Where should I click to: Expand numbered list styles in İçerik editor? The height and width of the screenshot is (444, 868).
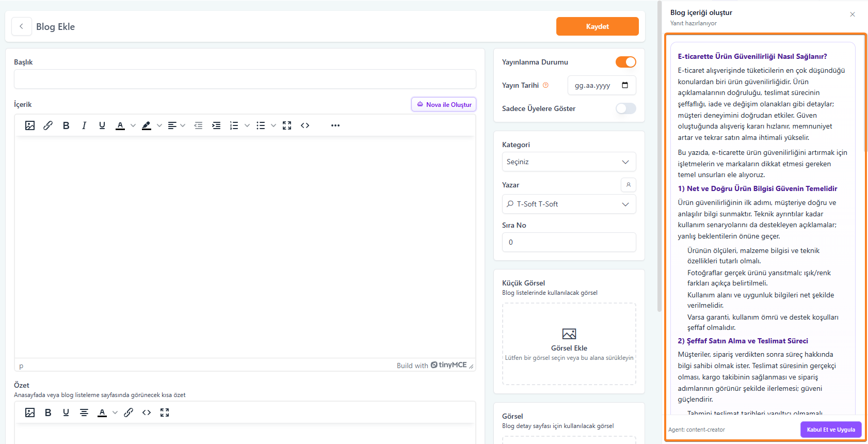(x=247, y=125)
